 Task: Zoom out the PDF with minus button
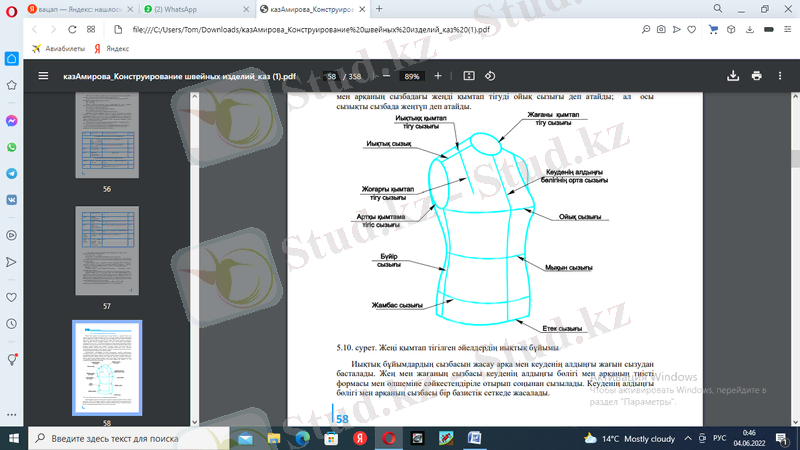click(386, 76)
